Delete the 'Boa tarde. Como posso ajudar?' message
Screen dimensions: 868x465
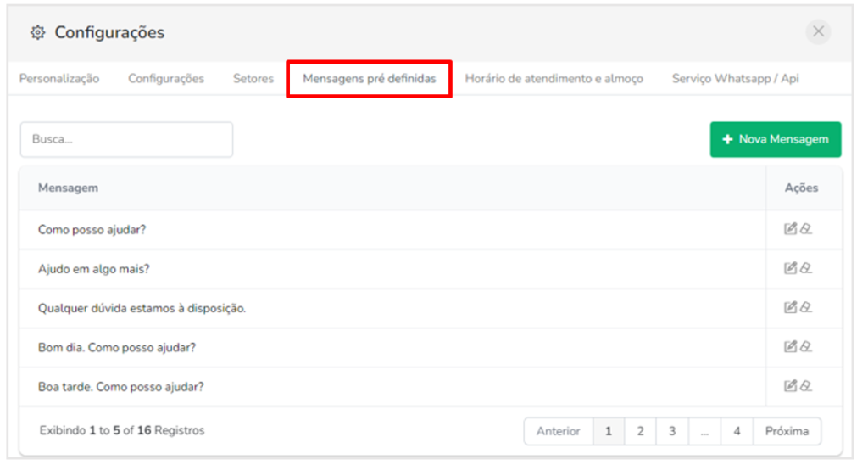[806, 386]
